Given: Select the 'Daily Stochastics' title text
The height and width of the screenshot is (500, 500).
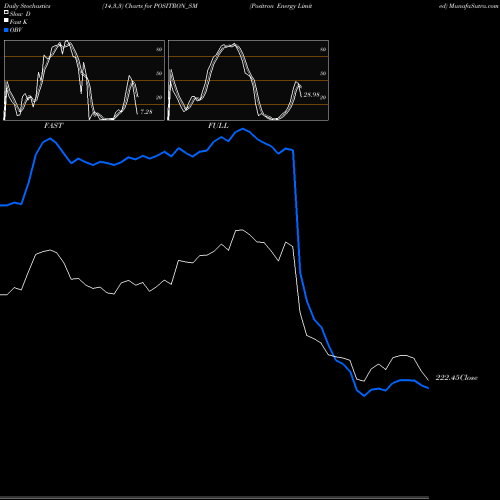Looking at the screenshot, I should [x=27, y=6].
